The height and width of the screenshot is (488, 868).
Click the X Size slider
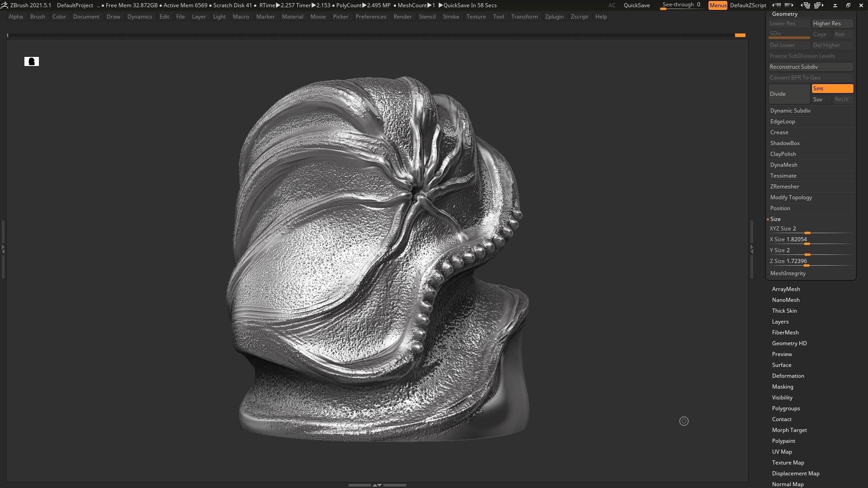[x=811, y=240]
